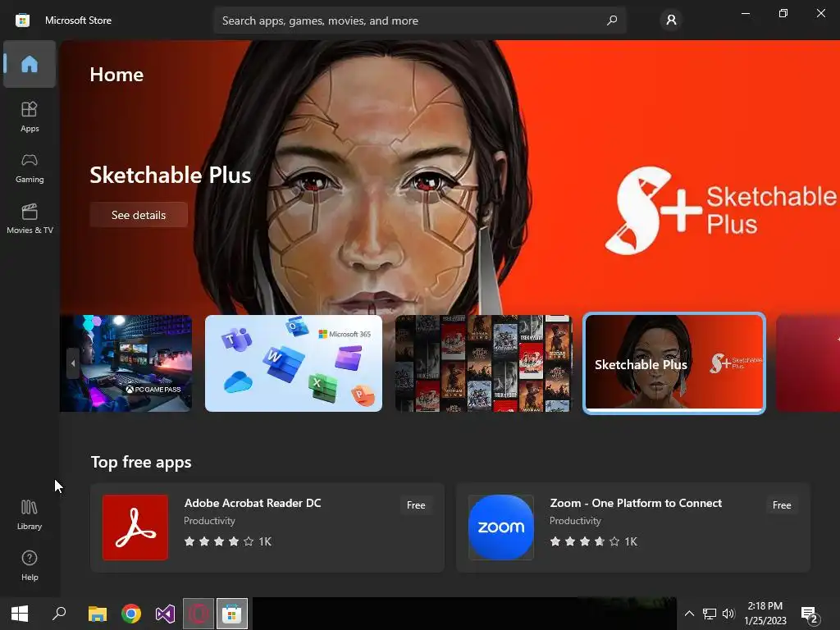Open the Gaming section in sidebar
840x630 pixels.
[x=30, y=167]
